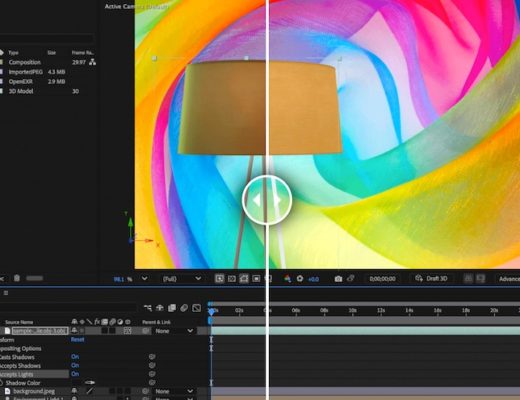The height and width of the screenshot is (400, 520).
Task: Click the +0.0 exposure value
Action: pyautogui.click(x=313, y=279)
